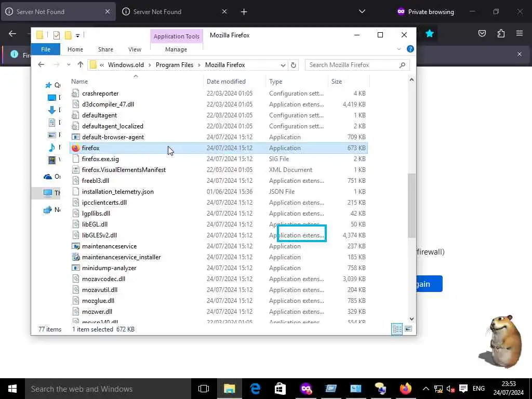Click Windows.old in the breadcrumb path
The image size is (532, 399).
click(x=126, y=65)
